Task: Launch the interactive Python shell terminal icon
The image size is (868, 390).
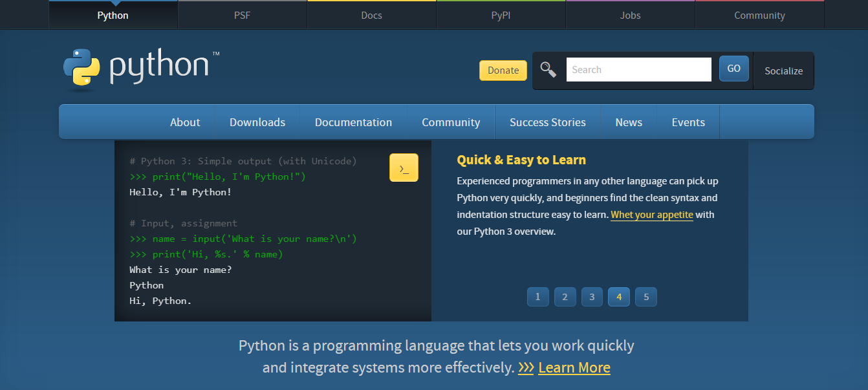Action: coord(404,167)
